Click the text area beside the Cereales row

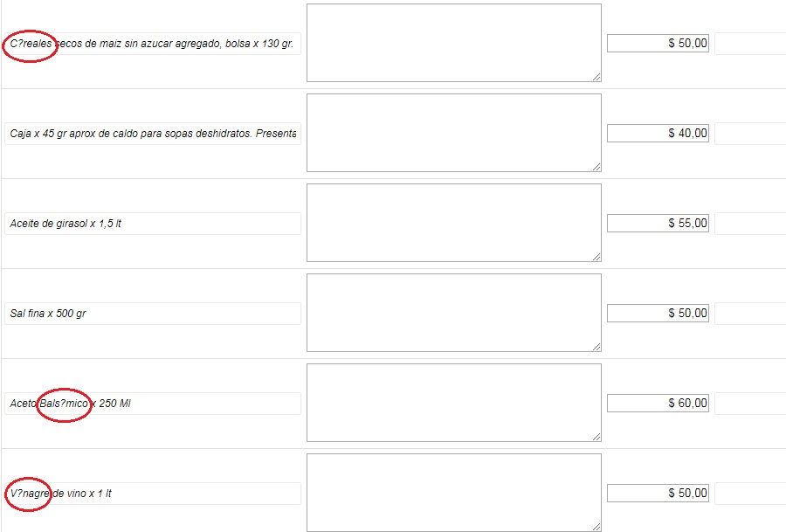(454, 43)
